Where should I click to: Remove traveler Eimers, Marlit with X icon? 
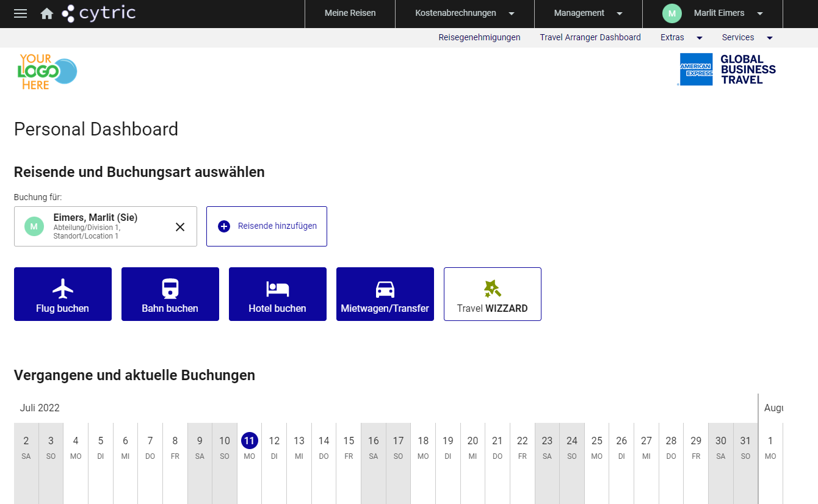pos(180,227)
